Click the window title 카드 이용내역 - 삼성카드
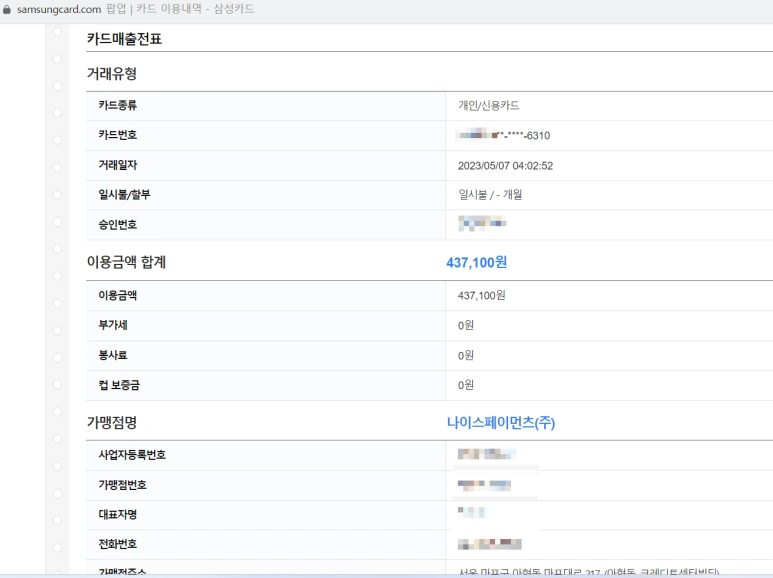773x578 pixels. pyautogui.click(x=195, y=9)
